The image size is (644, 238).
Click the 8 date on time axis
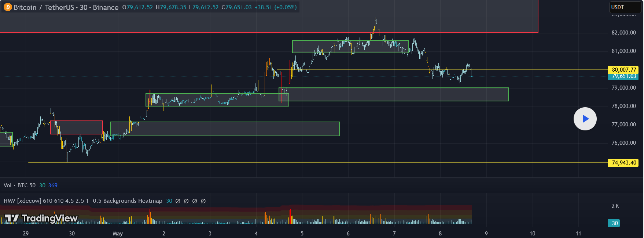(440, 234)
